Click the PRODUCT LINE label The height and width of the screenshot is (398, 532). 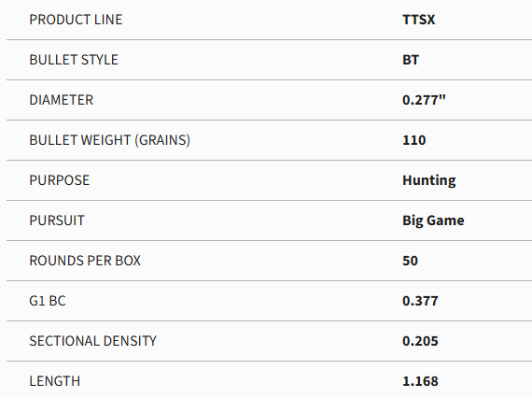76,20
